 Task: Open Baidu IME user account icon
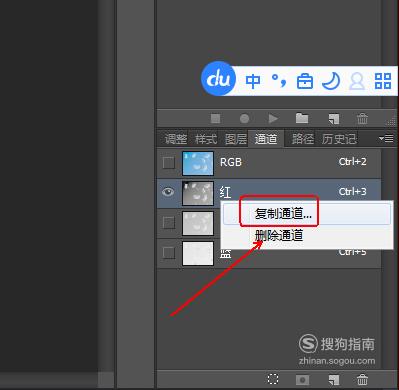tap(357, 81)
